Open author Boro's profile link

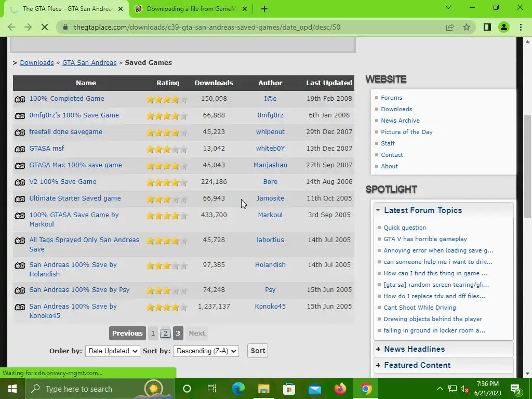[270, 182]
